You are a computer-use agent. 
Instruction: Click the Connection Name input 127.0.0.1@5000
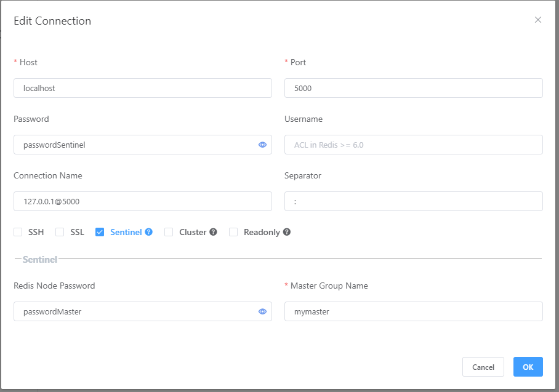pyautogui.click(x=142, y=201)
